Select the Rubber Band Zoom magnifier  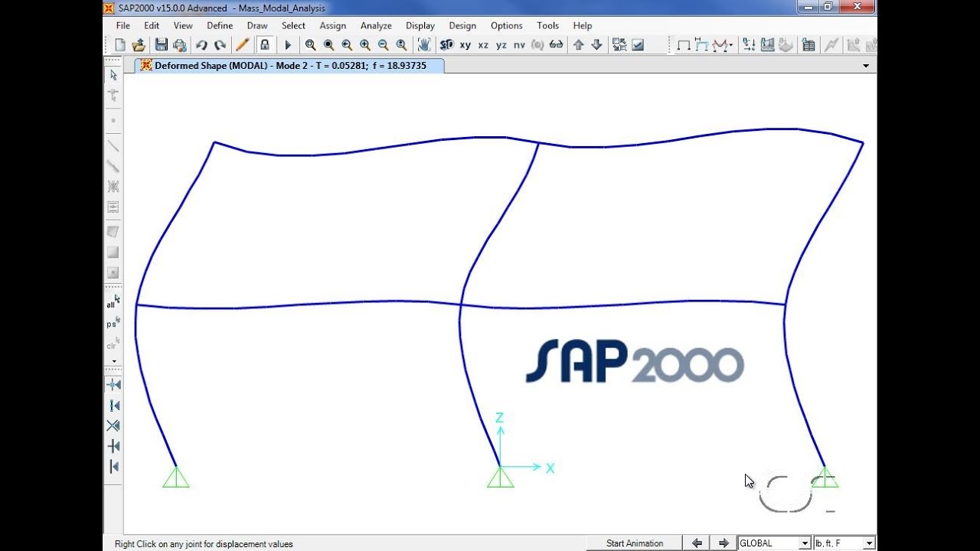pyautogui.click(x=310, y=45)
